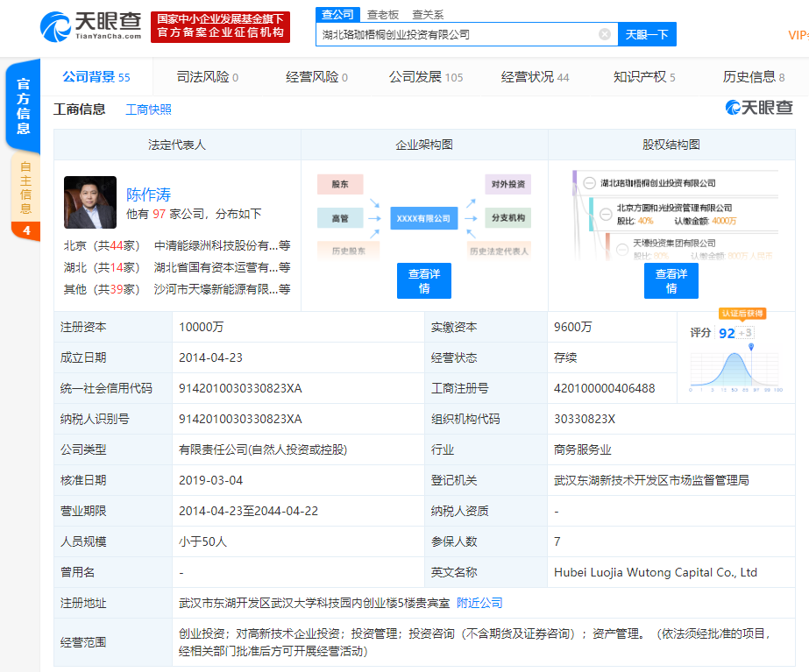The image size is (809, 672).
Task: Open the 知识产权 5 tab
Action: 644,77
